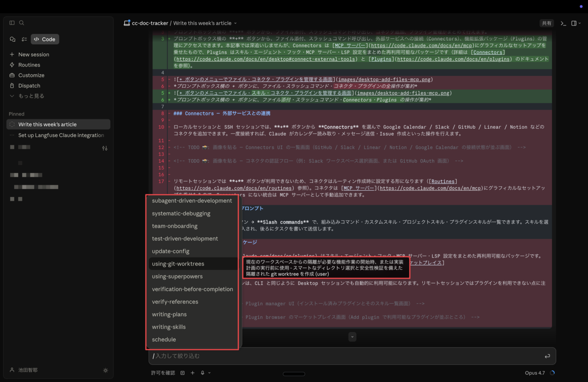
Task: Click the context usage ring icon
Action: (552, 373)
